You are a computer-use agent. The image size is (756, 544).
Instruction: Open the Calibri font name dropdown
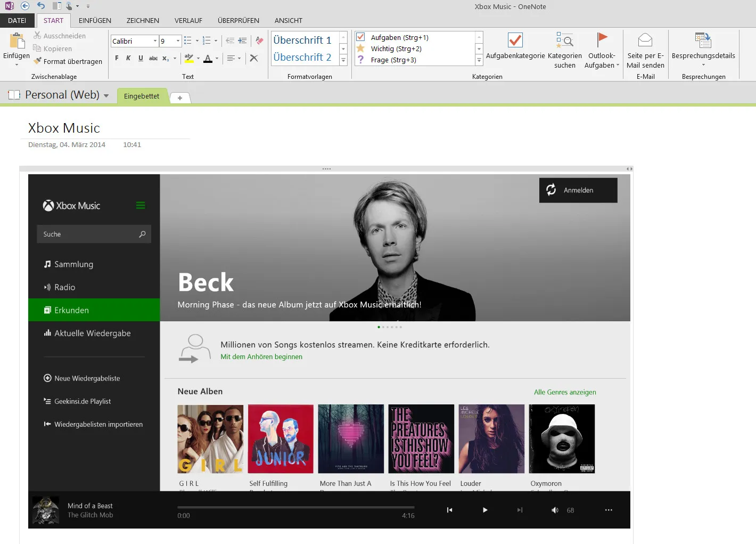pos(155,41)
